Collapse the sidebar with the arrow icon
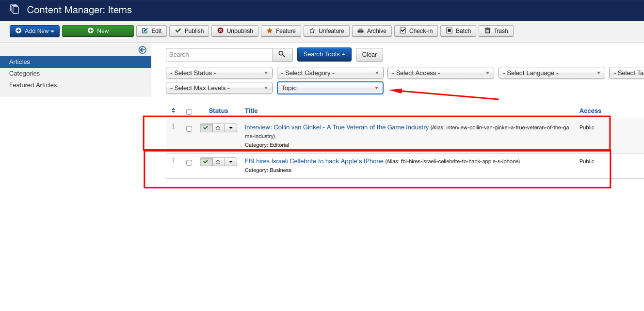The width and height of the screenshot is (644, 311). [143, 50]
